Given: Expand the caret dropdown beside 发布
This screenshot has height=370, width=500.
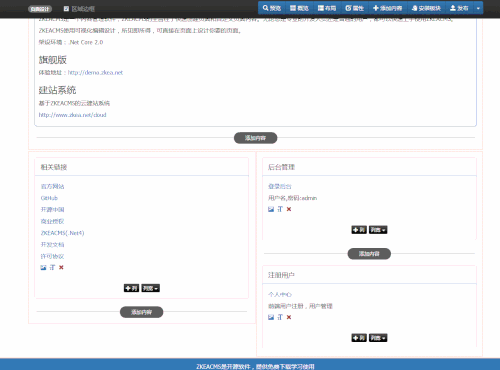Looking at the screenshot, I should click(x=478, y=8).
